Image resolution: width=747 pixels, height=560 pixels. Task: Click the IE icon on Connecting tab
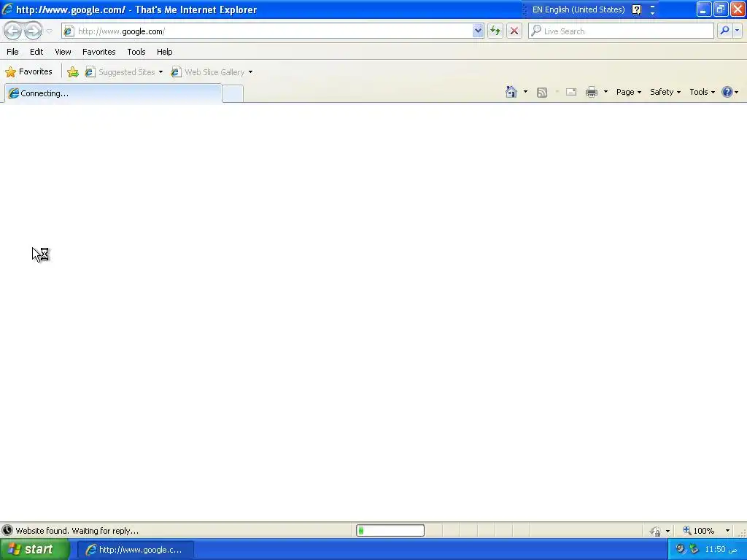pos(13,93)
